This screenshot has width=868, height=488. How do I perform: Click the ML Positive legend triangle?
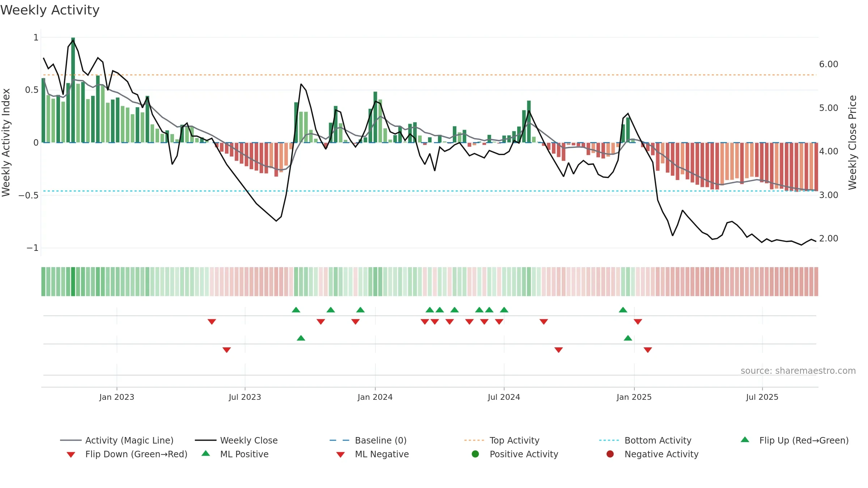pyautogui.click(x=206, y=453)
